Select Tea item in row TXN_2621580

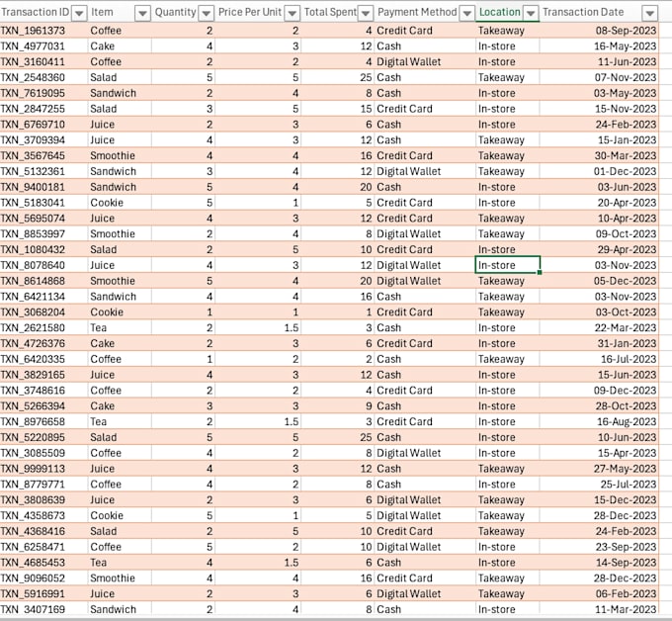pyautogui.click(x=120, y=327)
